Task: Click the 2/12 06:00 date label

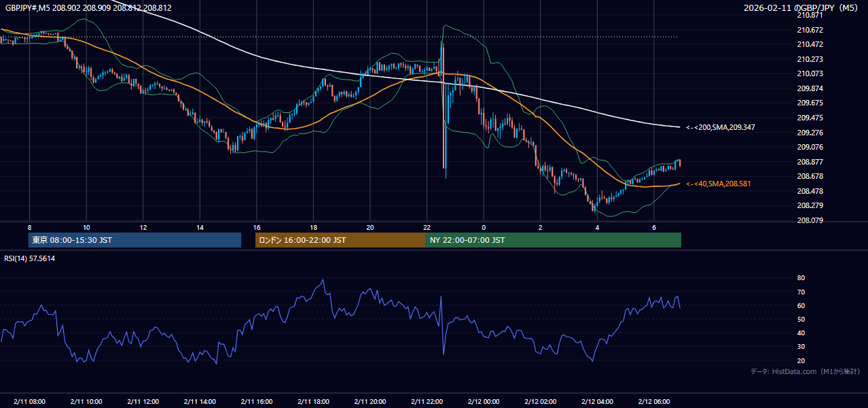Action: pyautogui.click(x=653, y=402)
